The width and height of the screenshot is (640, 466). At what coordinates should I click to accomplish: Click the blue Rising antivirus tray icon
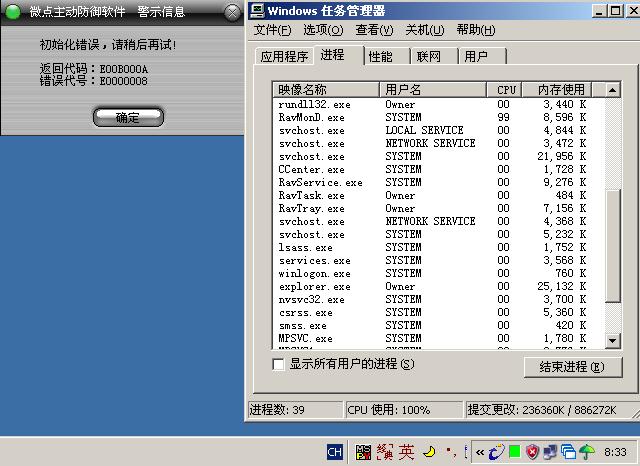(497, 452)
